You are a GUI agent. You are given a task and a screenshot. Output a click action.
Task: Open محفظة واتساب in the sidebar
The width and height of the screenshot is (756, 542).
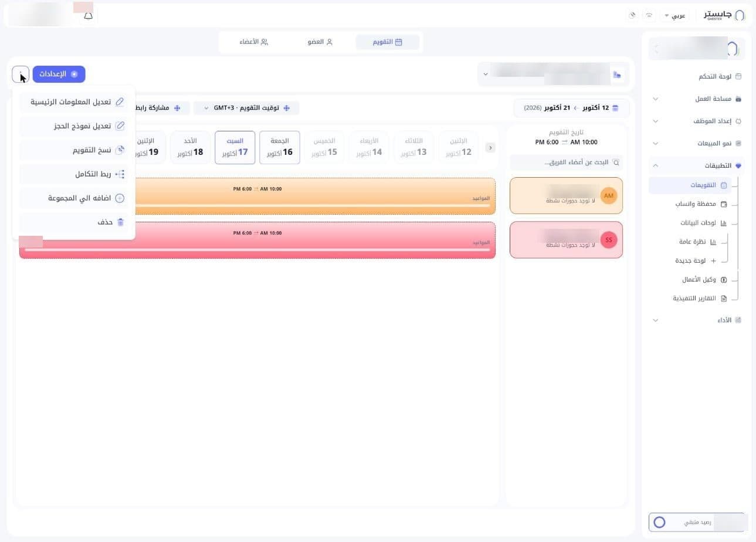pyautogui.click(x=701, y=204)
